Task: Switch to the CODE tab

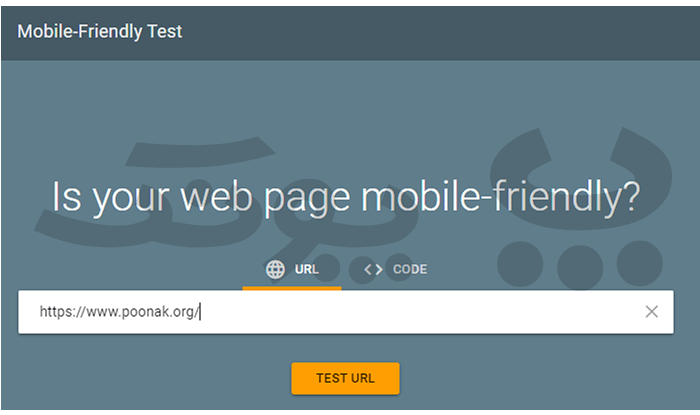Action: (396, 270)
